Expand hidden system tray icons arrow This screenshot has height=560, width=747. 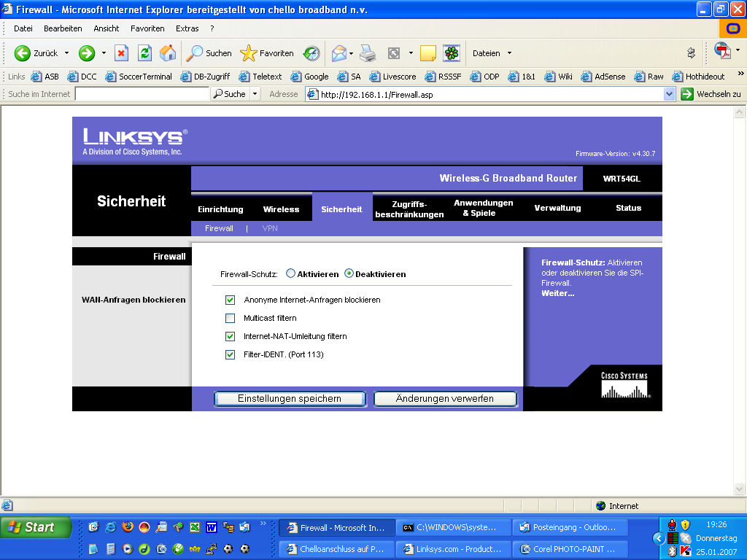coord(659,538)
